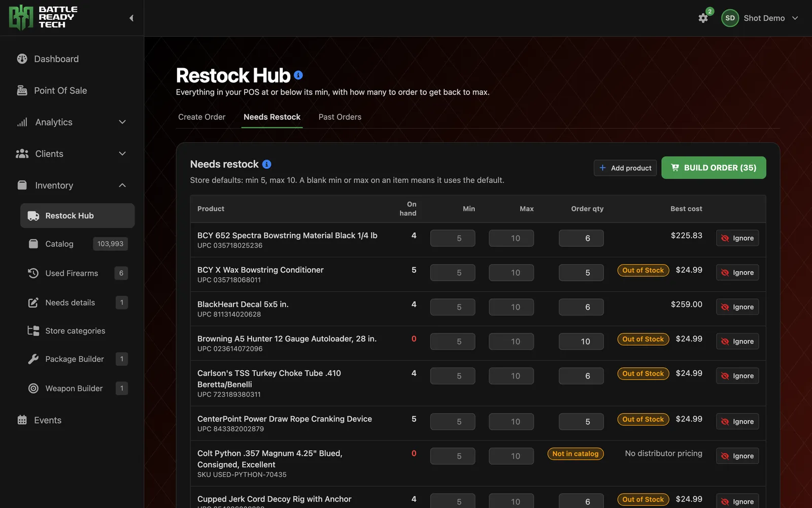Click info icon beside Needs restock heading
This screenshot has height=508, width=812.
tap(266, 164)
